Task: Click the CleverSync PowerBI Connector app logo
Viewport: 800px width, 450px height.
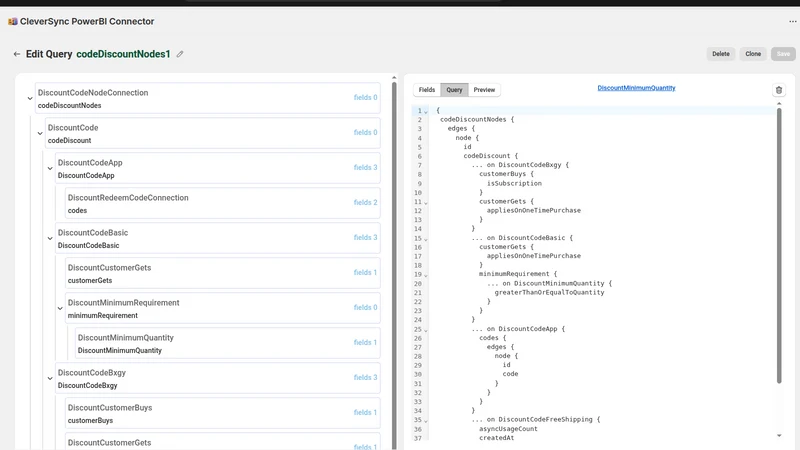Action: coord(13,21)
